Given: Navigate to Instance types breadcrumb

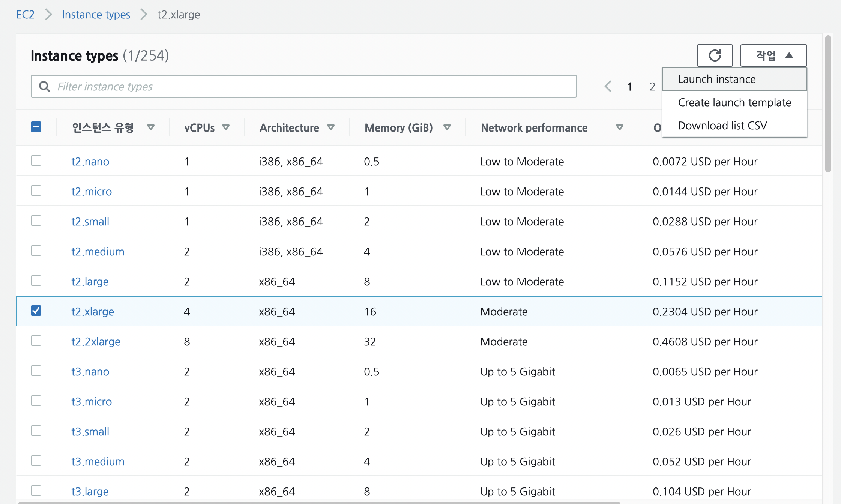Looking at the screenshot, I should point(96,15).
